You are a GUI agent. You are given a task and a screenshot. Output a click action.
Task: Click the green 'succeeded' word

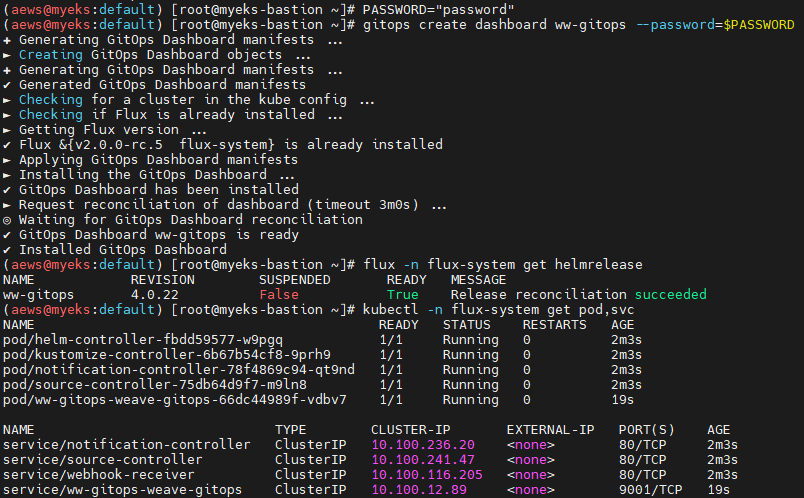(671, 294)
